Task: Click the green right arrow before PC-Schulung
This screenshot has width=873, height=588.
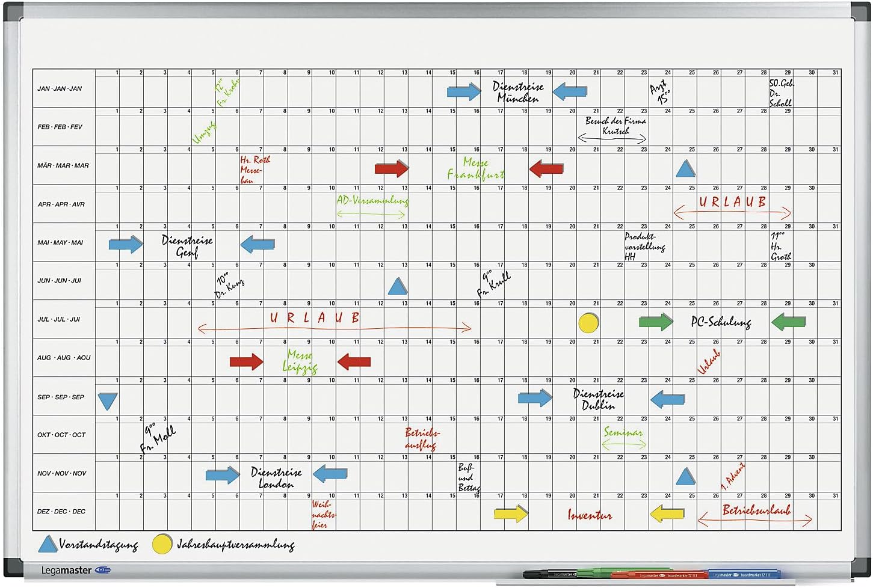Action: [x=656, y=322]
